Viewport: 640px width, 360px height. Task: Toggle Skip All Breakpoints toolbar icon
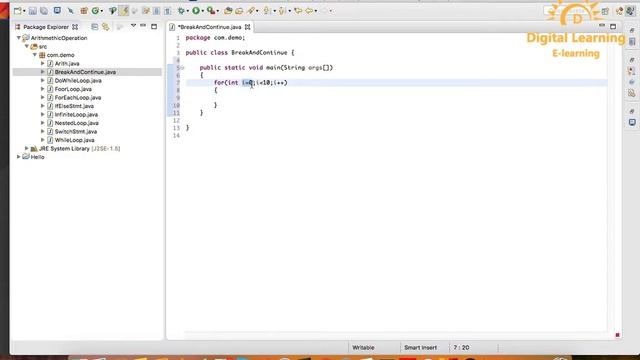point(71,11)
